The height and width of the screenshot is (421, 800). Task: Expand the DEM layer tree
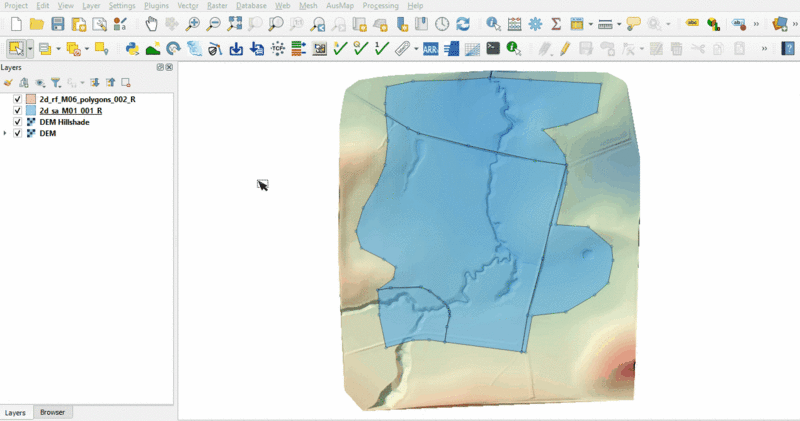(x=6, y=133)
